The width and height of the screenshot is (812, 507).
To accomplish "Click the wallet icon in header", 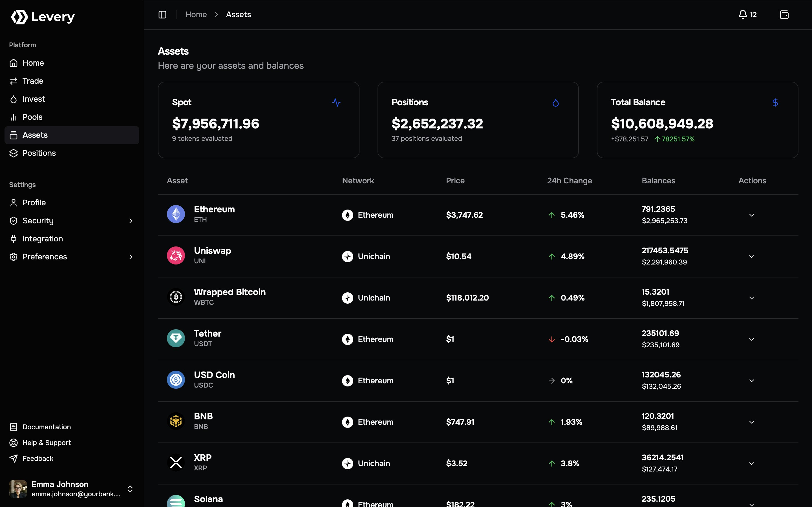I will click(784, 14).
